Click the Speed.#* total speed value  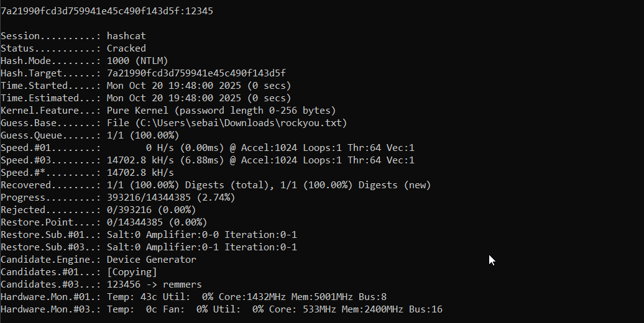click(140, 173)
